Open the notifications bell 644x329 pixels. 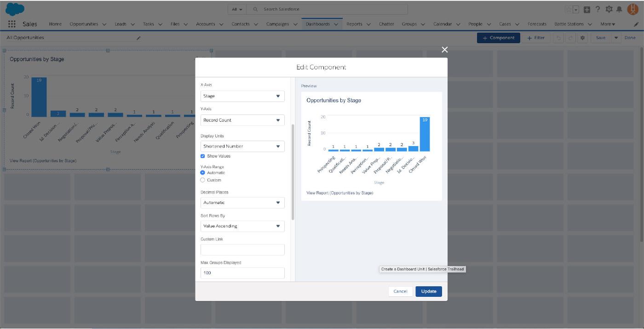pyautogui.click(x=619, y=9)
